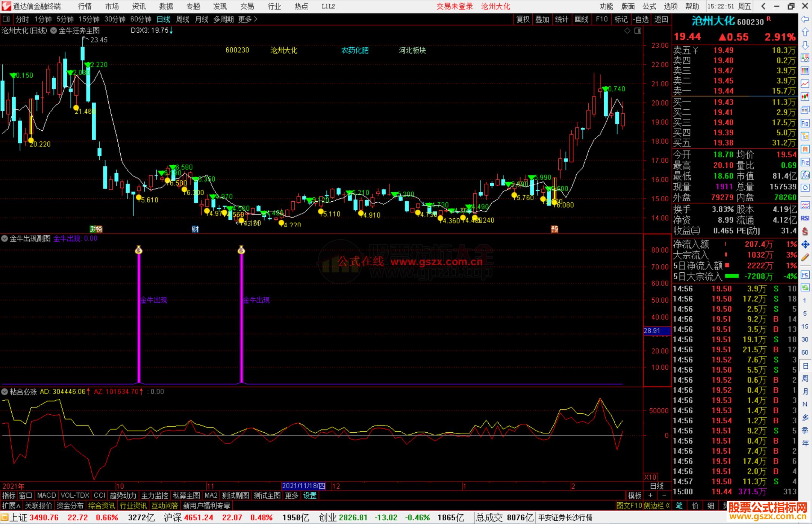
Task: Open the 复权 adjustment menu
Action: [x=523, y=19]
